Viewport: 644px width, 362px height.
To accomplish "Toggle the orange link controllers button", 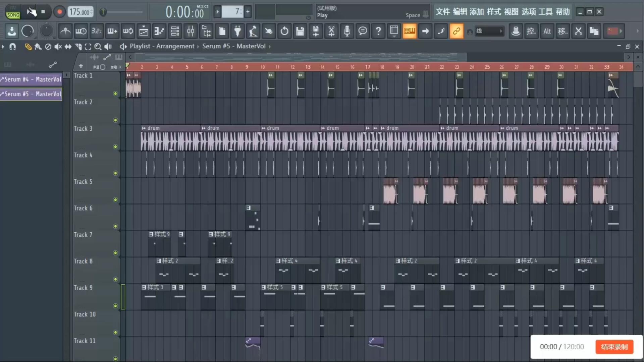I will point(457,31).
